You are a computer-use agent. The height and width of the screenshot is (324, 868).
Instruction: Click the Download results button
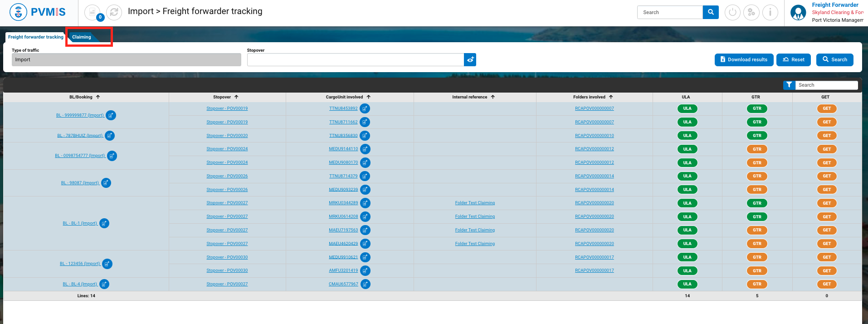[744, 60]
